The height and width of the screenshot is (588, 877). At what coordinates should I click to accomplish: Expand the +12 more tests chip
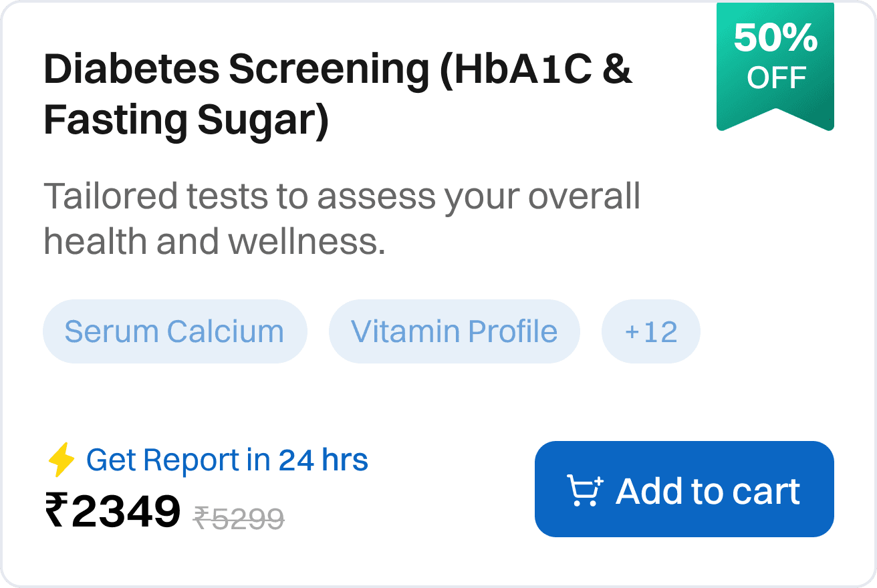[651, 331]
